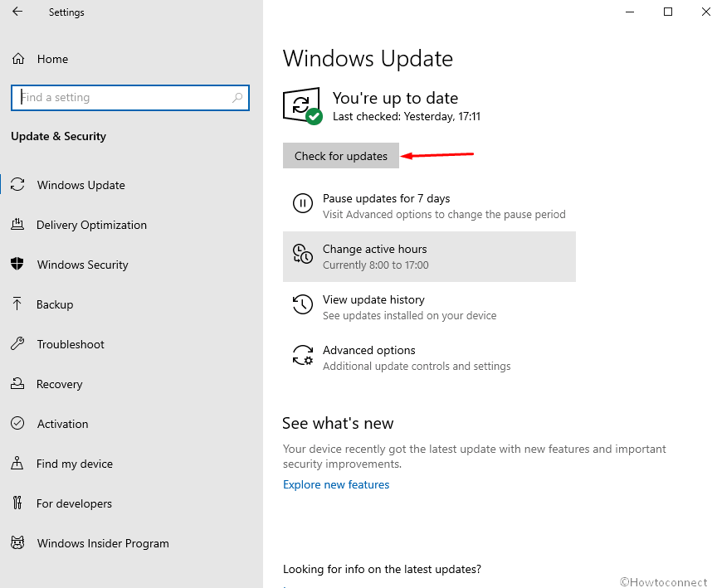717x588 pixels.
Task: Click the Troubleshoot wrench icon
Action: pos(17,343)
